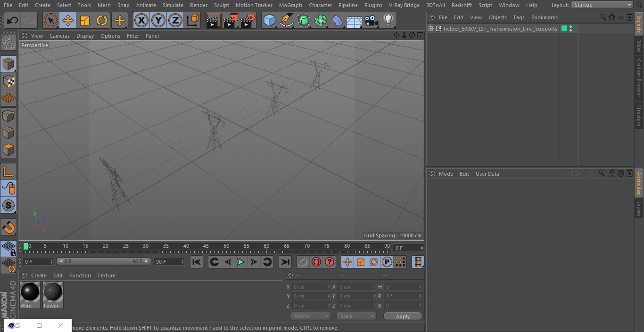Click the timeline playhead at frame 0

[25, 246]
